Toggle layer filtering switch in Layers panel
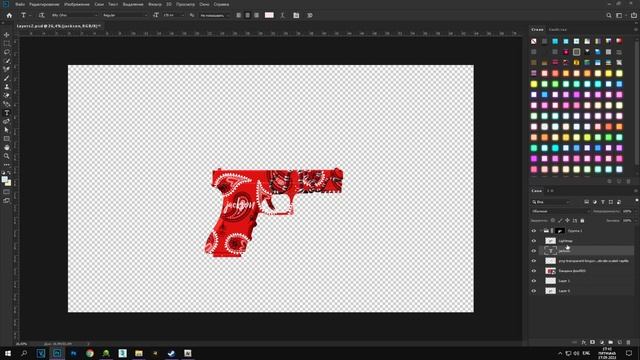The width and height of the screenshot is (640, 360). point(636,200)
